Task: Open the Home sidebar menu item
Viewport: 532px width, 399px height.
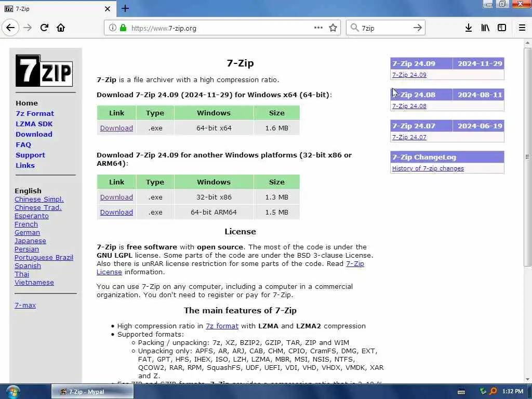Action: click(26, 103)
